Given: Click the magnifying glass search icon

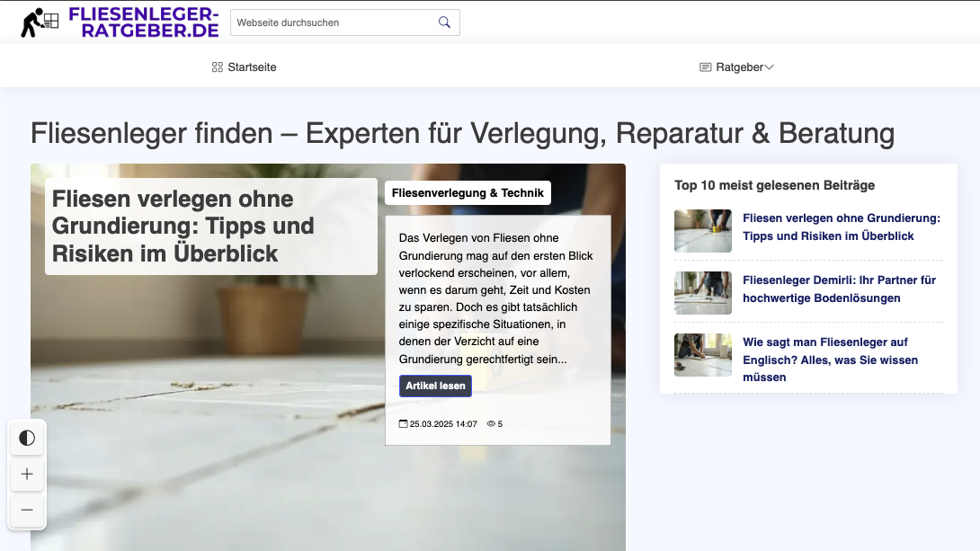Looking at the screenshot, I should [x=444, y=22].
